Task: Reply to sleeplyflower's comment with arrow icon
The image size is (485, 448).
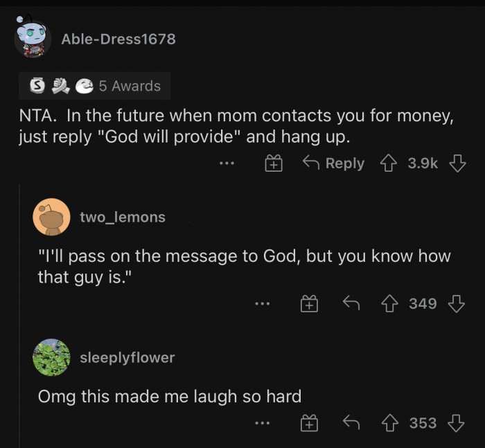Action: coord(352,423)
